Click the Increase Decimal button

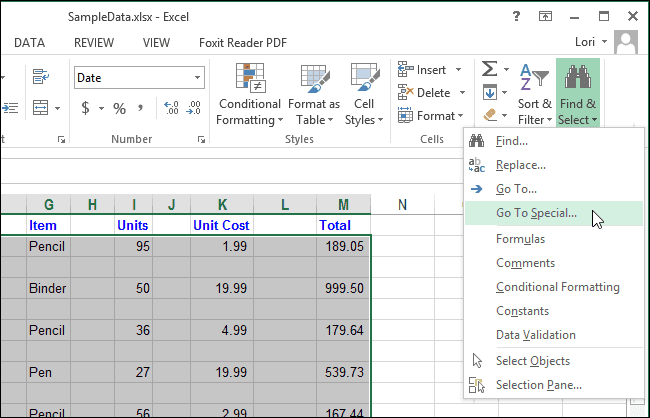(170, 108)
